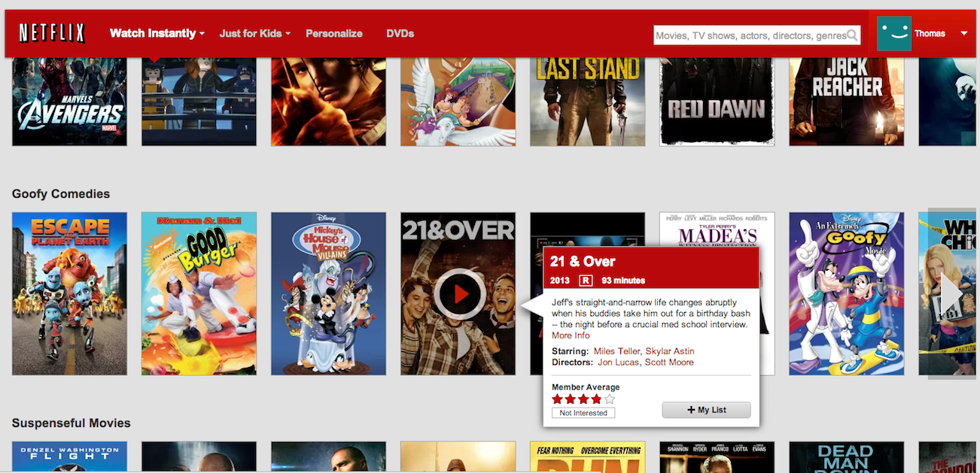Click the More Info link
Viewport: 980px width, 473px height.
571,335
